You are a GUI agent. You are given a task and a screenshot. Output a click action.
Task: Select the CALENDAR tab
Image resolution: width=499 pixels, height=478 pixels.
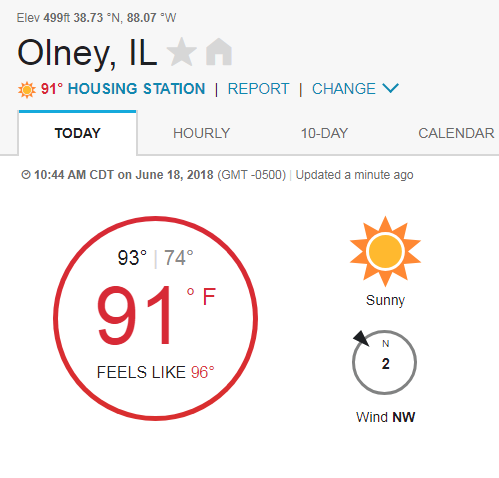[x=456, y=133]
